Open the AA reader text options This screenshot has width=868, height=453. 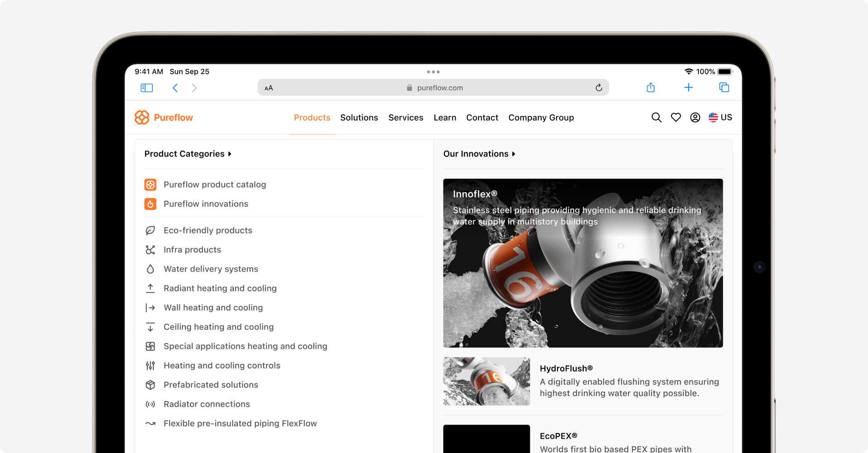point(269,88)
